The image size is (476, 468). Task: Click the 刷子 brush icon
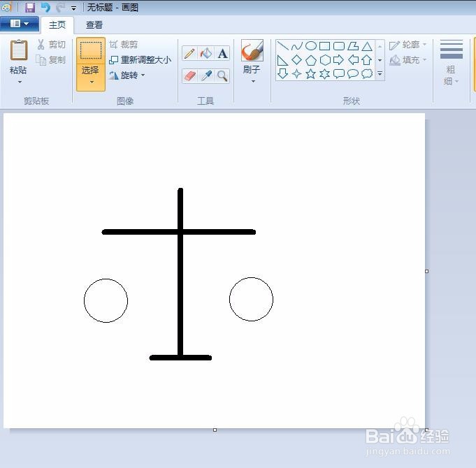252,50
